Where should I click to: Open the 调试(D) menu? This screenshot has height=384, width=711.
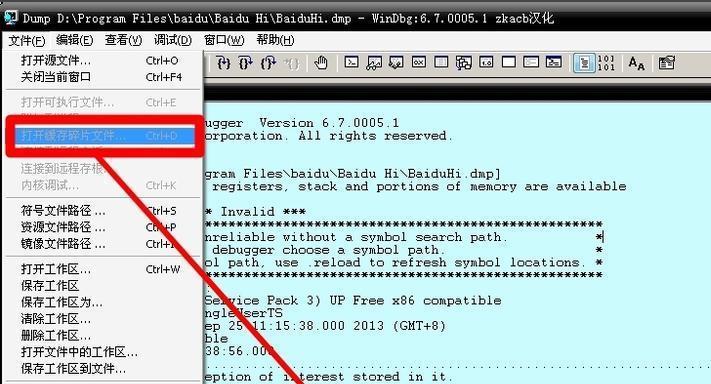173,40
